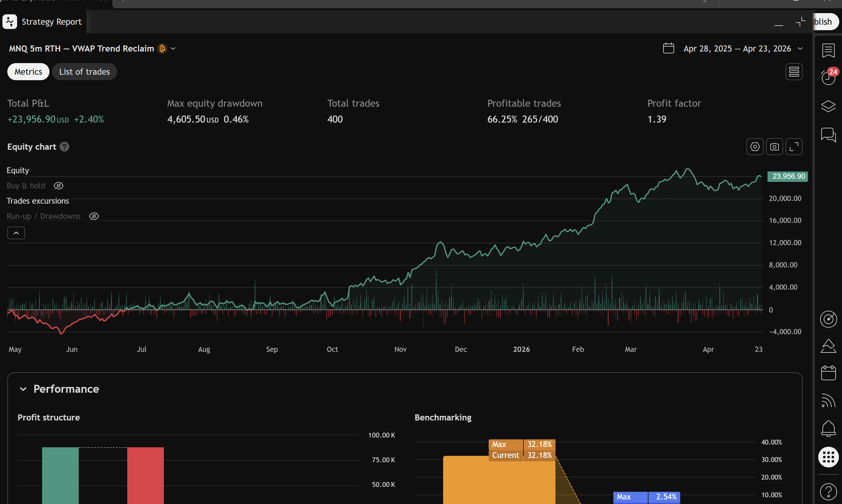This screenshot has width=842, height=504.
Task: Toggle the Trades excursions legend item
Action: [x=38, y=201]
